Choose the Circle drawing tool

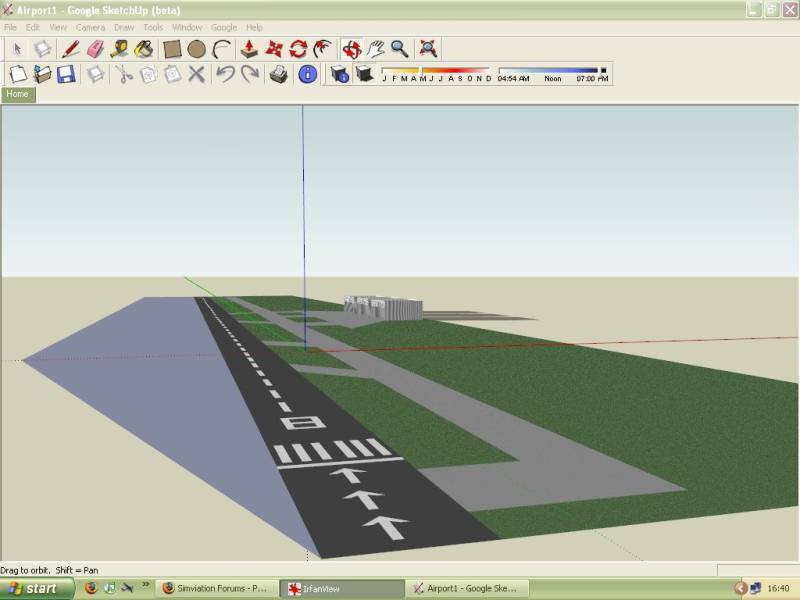point(197,49)
